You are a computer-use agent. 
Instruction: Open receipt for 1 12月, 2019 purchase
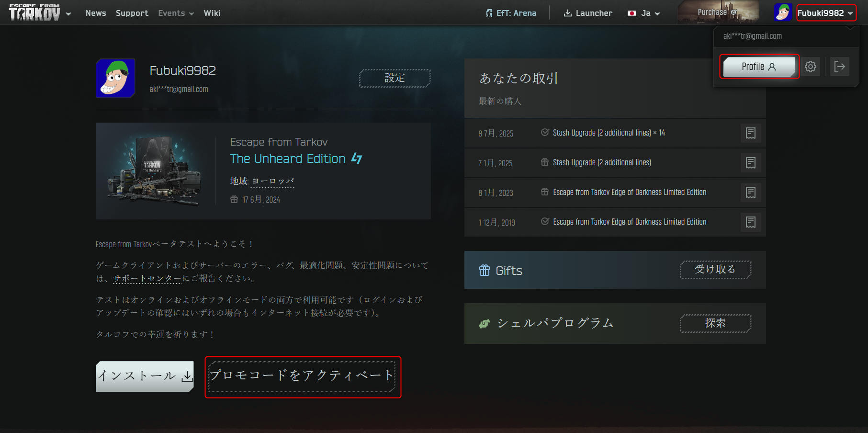pyautogui.click(x=750, y=222)
